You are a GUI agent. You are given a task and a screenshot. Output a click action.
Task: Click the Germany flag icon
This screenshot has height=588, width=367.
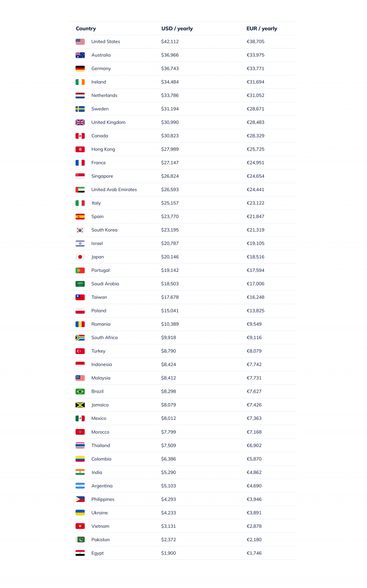(x=80, y=68)
